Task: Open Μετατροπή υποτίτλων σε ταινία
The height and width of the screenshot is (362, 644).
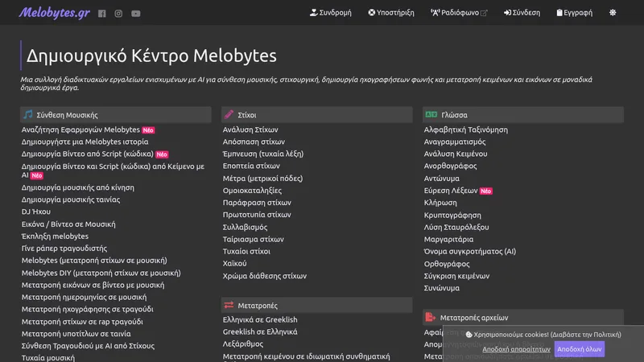Action: pyautogui.click(x=76, y=334)
